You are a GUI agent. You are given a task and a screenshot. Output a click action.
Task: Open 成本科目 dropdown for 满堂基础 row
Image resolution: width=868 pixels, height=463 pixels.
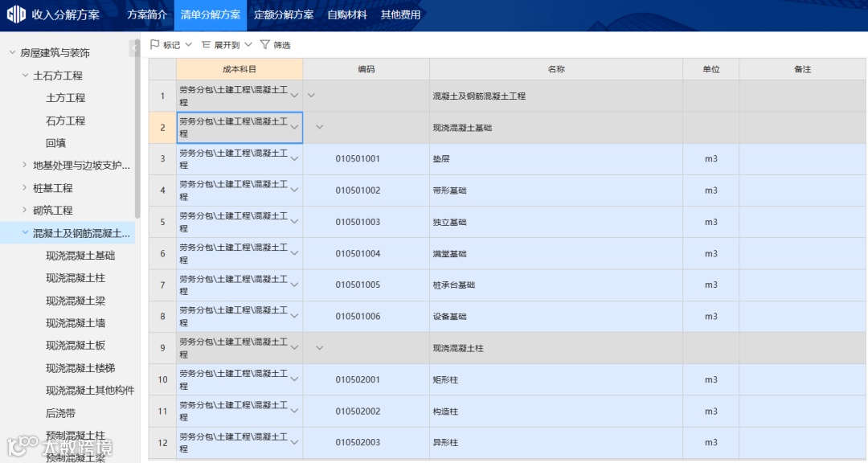(294, 253)
